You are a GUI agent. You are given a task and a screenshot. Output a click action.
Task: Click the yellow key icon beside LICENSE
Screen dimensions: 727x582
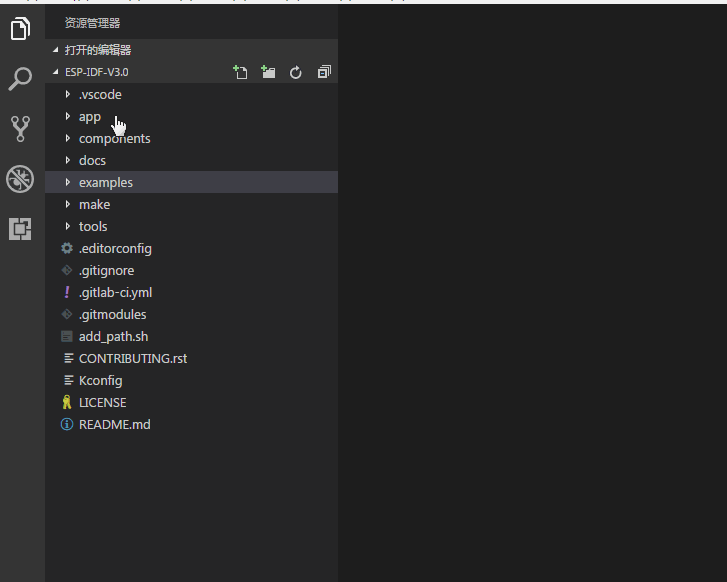click(67, 402)
